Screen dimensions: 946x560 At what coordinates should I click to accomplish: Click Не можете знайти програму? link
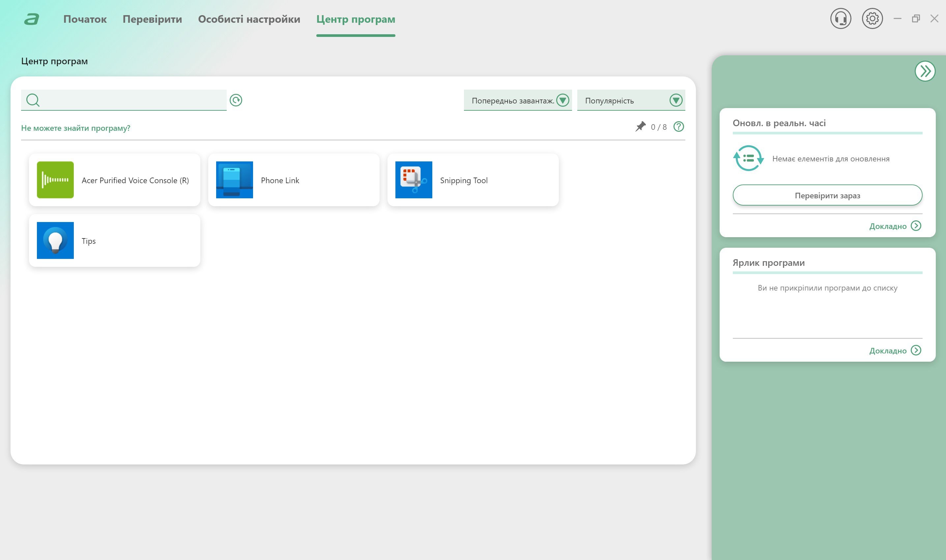76,127
